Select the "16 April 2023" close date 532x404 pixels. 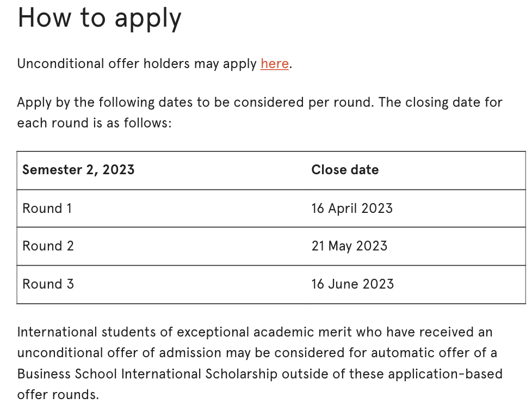[x=352, y=209]
